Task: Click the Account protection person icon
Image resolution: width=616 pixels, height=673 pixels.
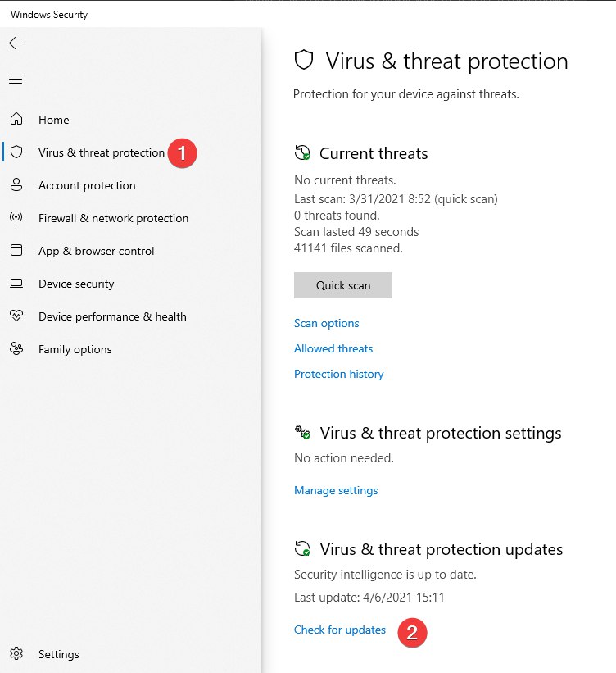Action: [16, 184]
